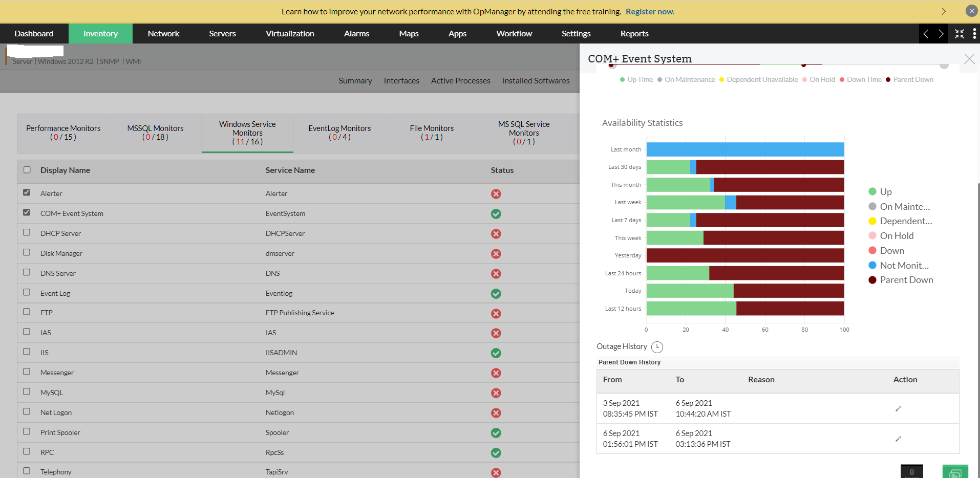Go back with the left arrow

point(926,34)
